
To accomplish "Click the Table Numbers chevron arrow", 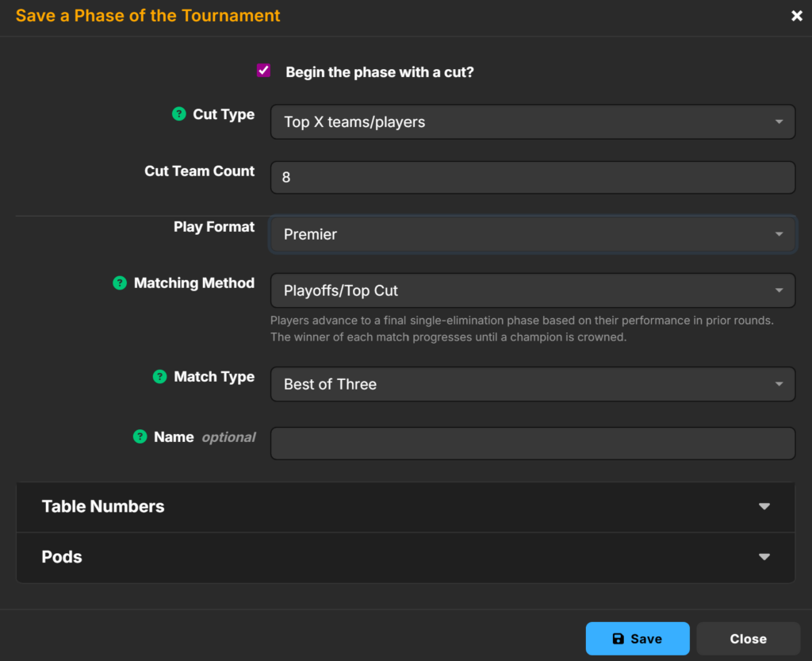I will click(x=764, y=506).
